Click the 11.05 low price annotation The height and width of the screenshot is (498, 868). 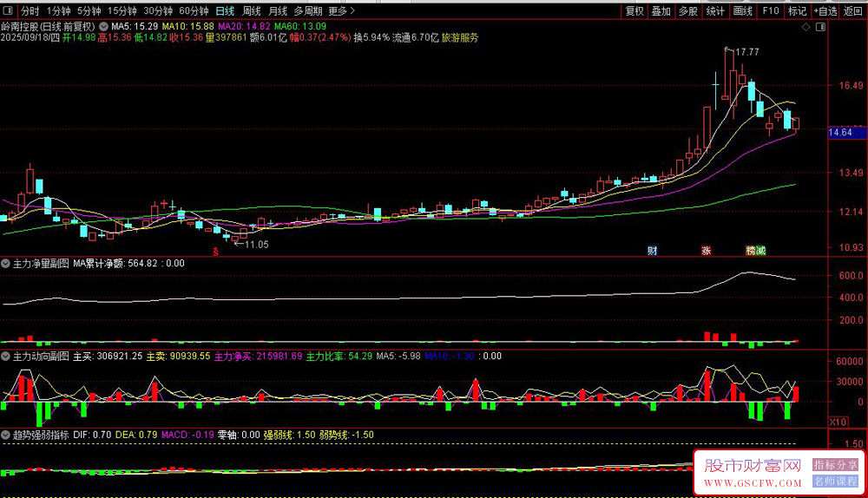coord(256,245)
